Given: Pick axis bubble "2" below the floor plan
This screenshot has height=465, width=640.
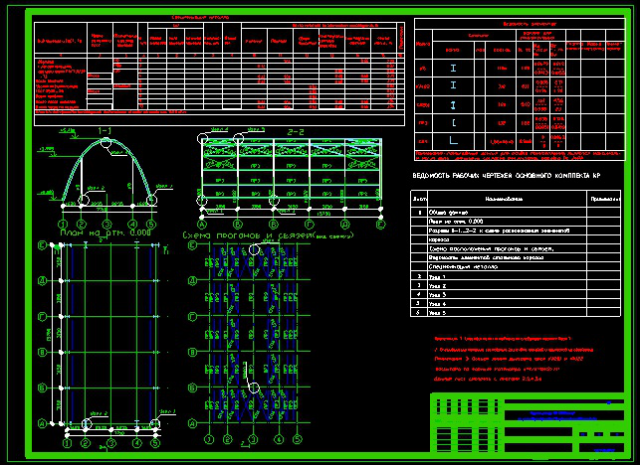Looking at the screenshot, I should pyautogui.click(x=85, y=443).
